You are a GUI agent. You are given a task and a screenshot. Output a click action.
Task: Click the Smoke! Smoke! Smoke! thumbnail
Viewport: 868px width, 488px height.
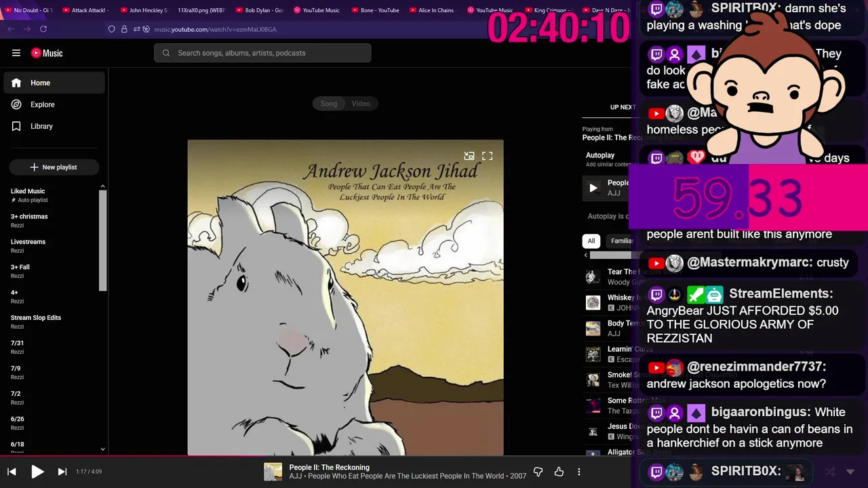click(593, 380)
